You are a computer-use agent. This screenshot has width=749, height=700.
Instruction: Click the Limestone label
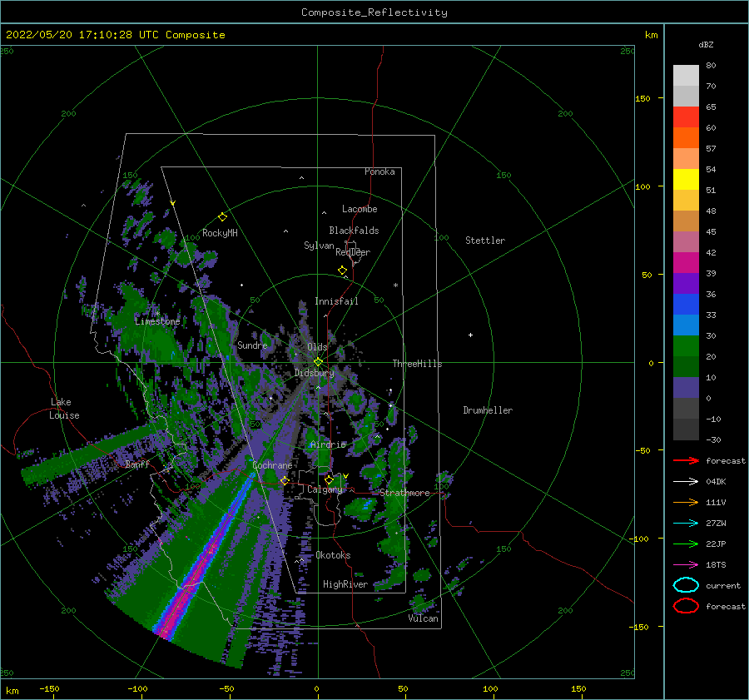157,321
